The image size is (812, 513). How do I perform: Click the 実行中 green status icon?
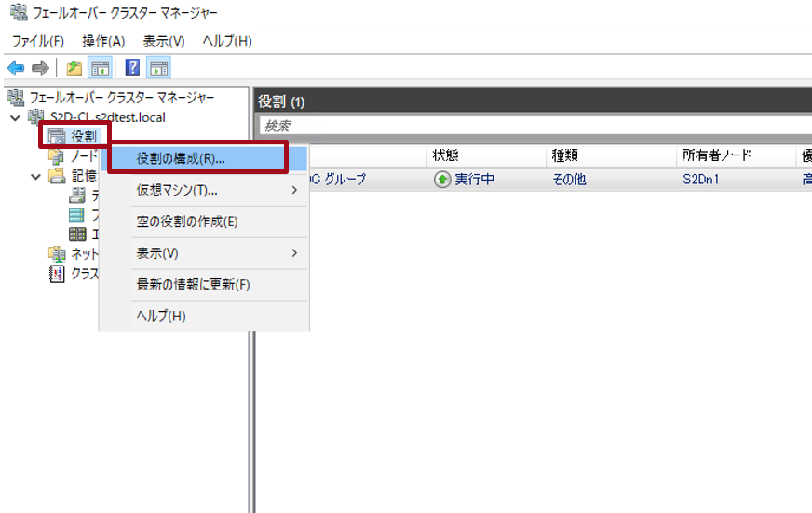tap(442, 180)
